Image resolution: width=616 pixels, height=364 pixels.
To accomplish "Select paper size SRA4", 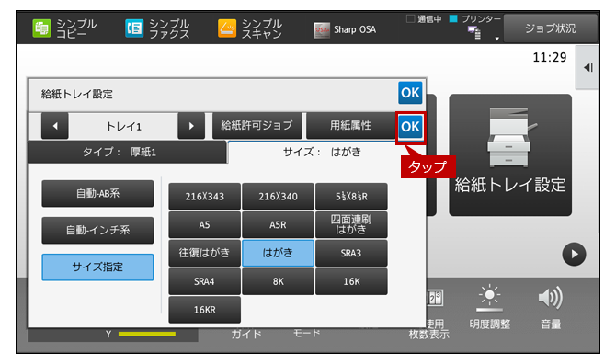I will point(205,281).
